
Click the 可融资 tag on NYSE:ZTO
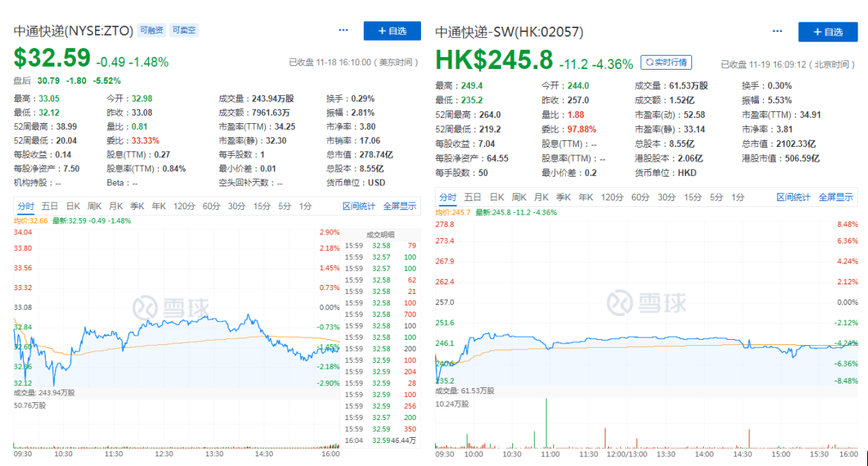(151, 30)
